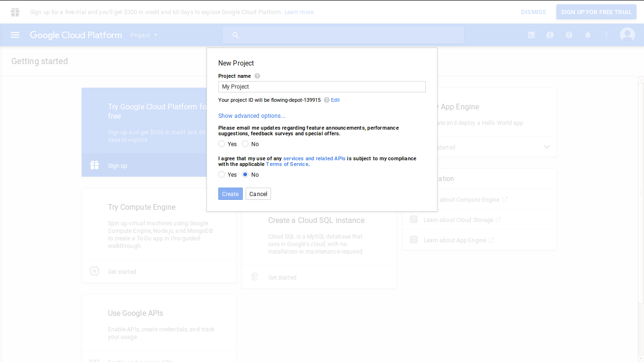
Task: Open the help question mark icon
Action: [x=569, y=35]
